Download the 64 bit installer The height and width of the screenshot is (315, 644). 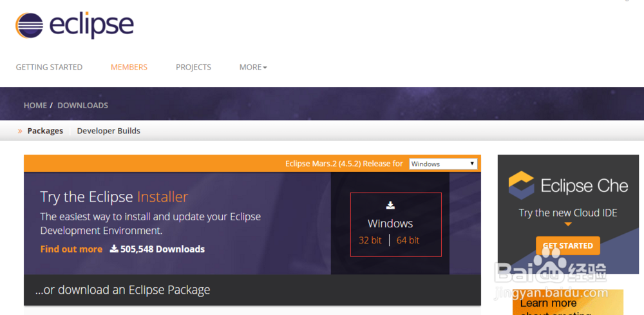[408, 240]
